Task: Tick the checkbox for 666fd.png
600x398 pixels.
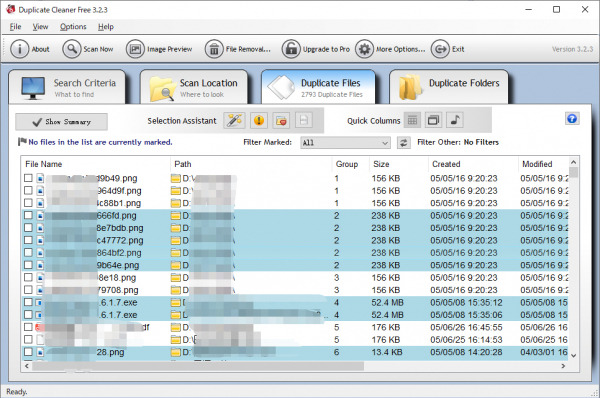Action: (28, 215)
